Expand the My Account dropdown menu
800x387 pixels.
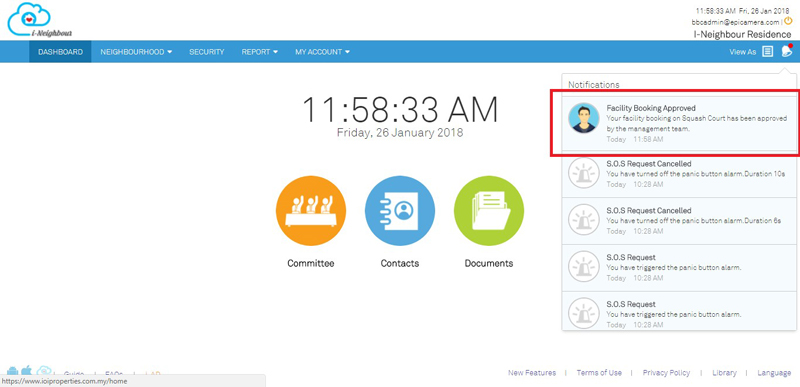pyautogui.click(x=322, y=52)
